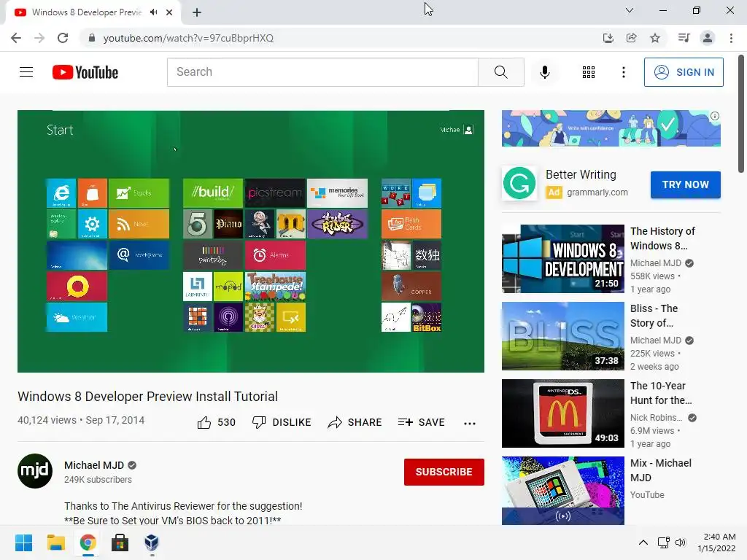The width and height of the screenshot is (747, 560).
Task: Bookmark this page with star icon
Action: click(x=655, y=38)
